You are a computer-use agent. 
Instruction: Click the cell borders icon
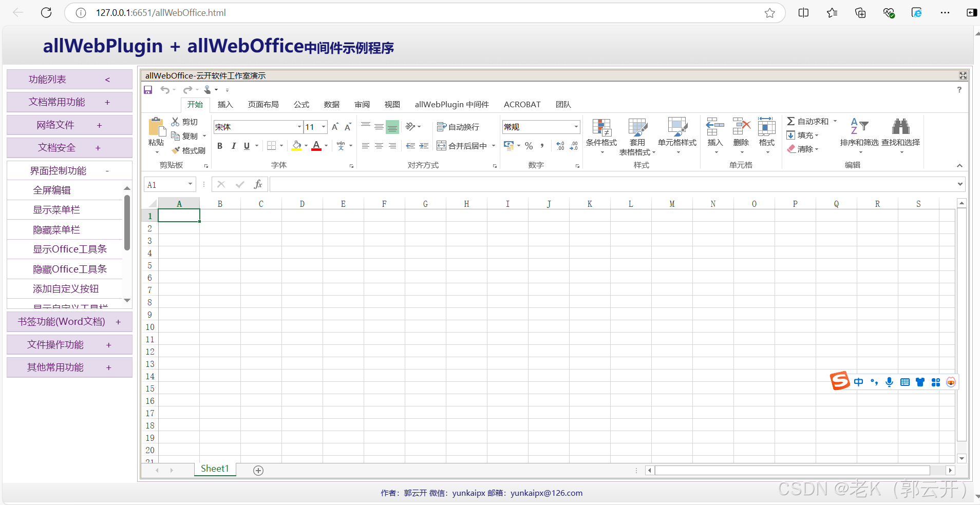tap(272, 146)
